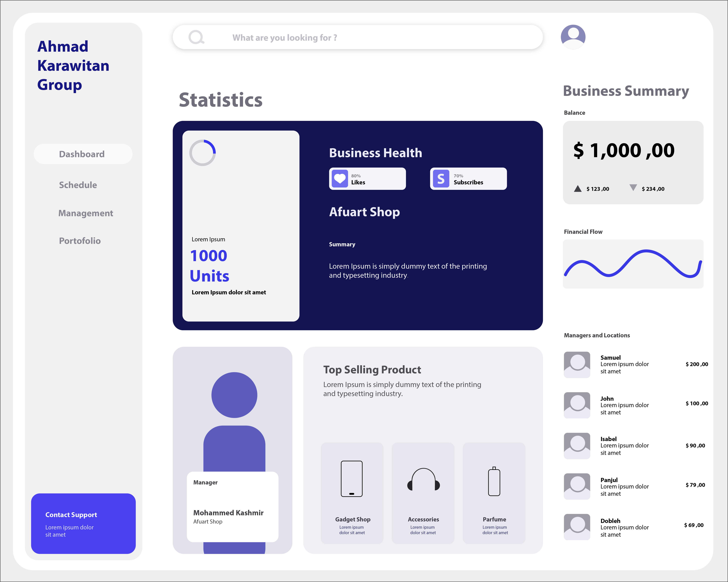
Task: Click the search magnifier icon
Action: (x=197, y=37)
